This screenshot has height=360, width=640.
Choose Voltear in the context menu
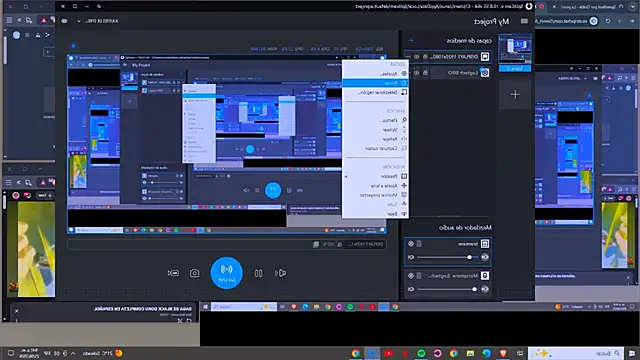click(x=376, y=130)
